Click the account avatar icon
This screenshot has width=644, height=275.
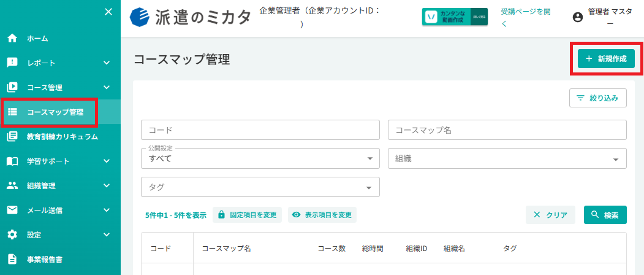click(x=577, y=17)
